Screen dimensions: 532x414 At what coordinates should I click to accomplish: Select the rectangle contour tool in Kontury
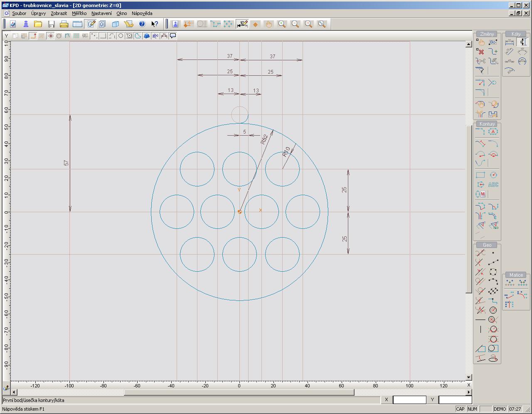[480, 175]
